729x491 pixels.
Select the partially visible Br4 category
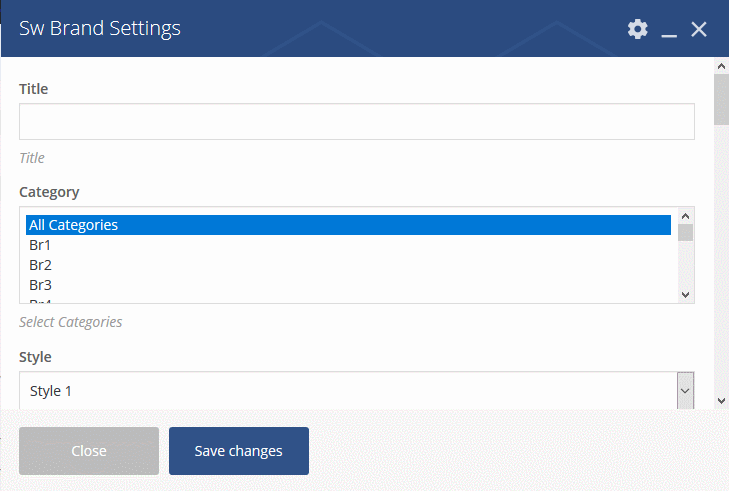348,299
